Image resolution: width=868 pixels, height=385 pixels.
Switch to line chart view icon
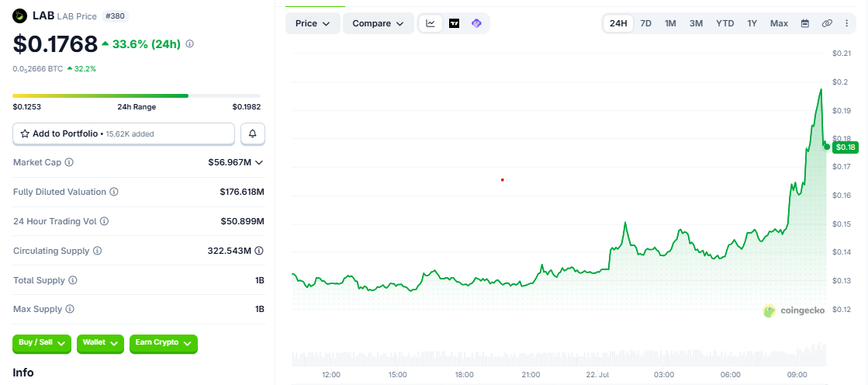point(431,23)
